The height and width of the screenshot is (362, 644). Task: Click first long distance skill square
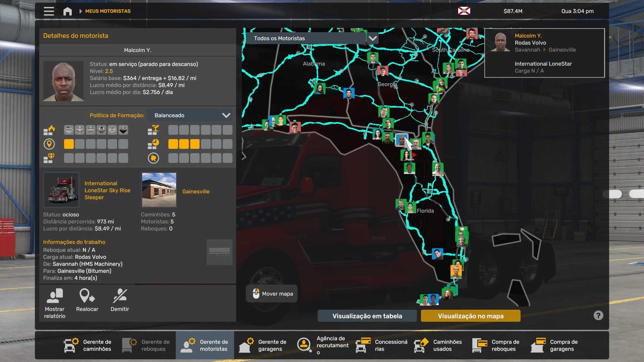[69, 144]
